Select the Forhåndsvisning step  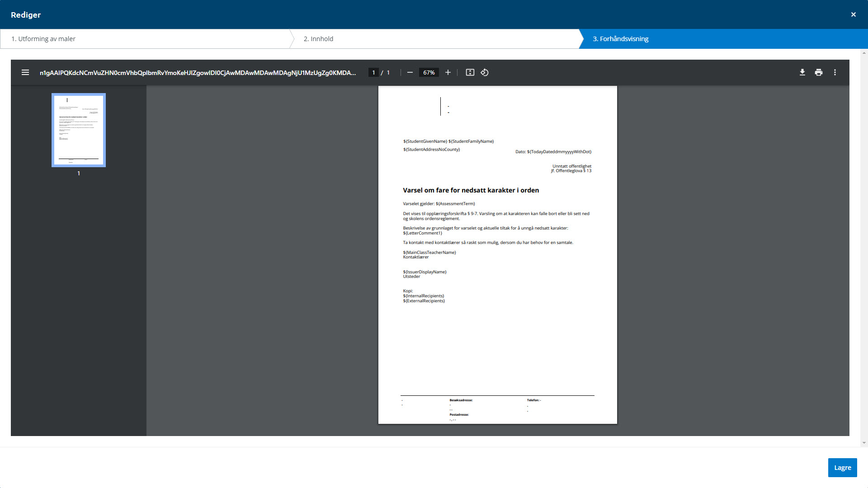[620, 39]
